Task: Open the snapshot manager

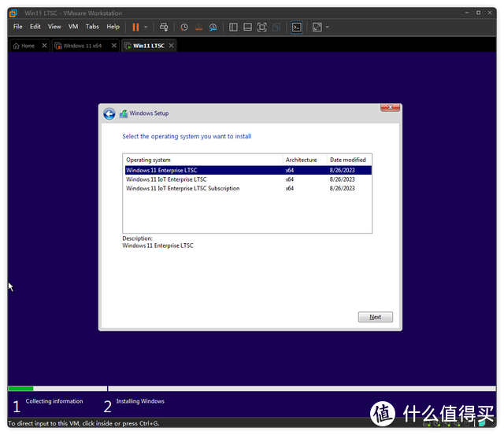Action: pos(213,28)
